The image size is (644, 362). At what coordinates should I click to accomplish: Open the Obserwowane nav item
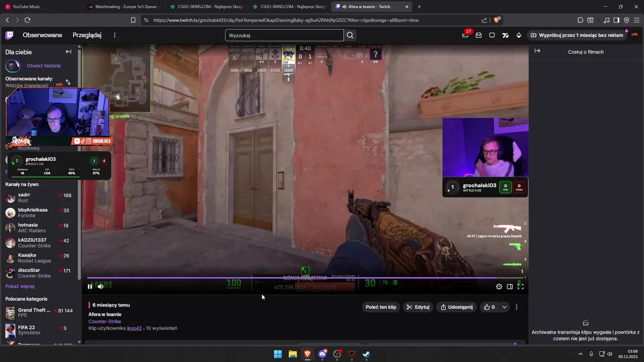pos(42,35)
